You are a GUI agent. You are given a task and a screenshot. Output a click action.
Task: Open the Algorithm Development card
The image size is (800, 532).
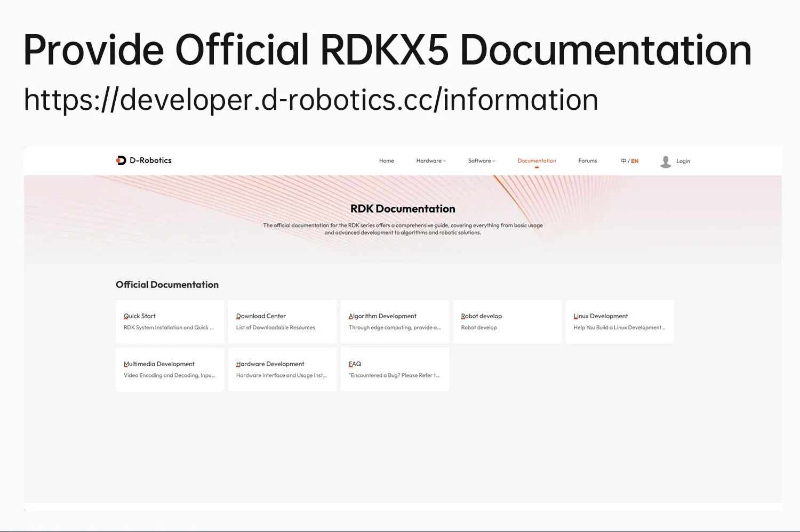click(x=395, y=322)
